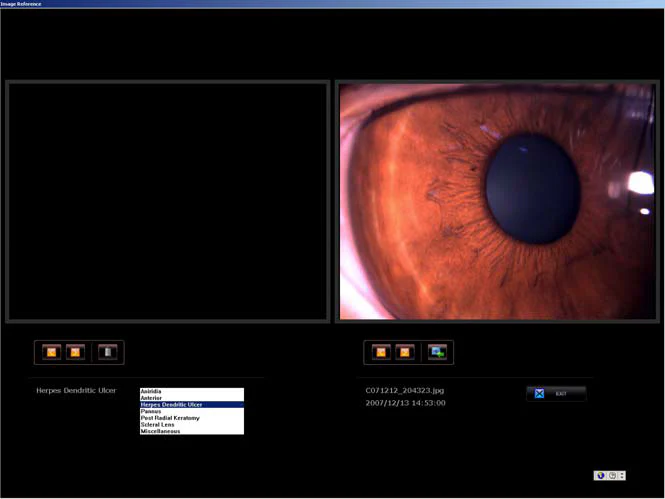Click next arrow under left reference panel
The image size is (665, 499).
pyautogui.click(x=76, y=352)
